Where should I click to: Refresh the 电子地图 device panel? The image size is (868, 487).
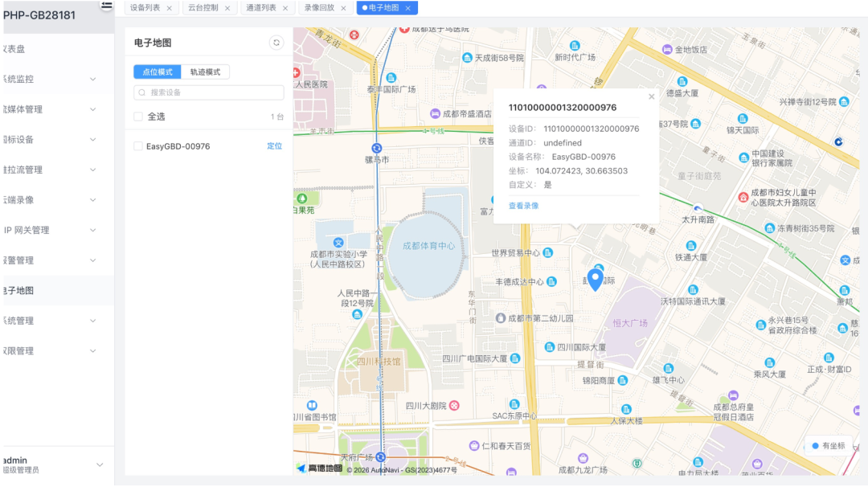[276, 43]
